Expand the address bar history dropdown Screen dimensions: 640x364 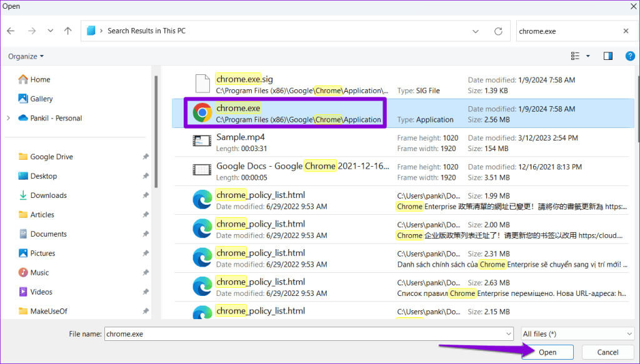476,31
